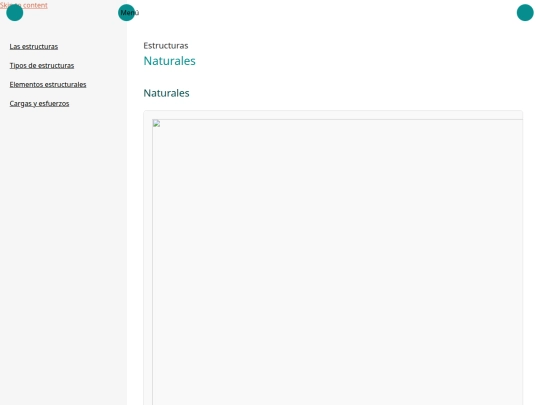540x405 pixels.
Task: Click the dark Naturales section heading
Action: [x=166, y=93]
